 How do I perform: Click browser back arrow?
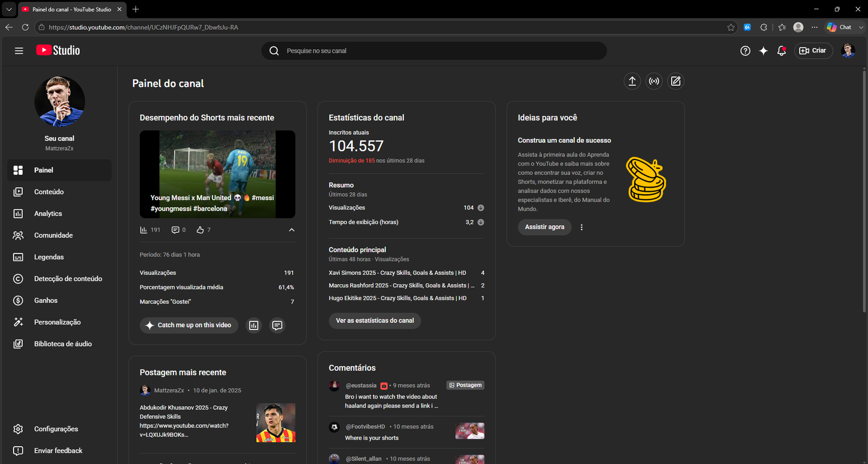9,27
